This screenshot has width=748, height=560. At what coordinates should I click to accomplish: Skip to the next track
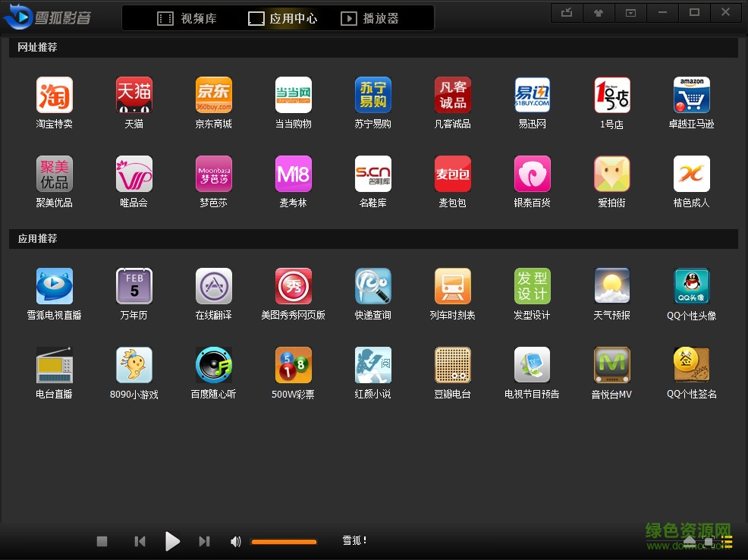(x=204, y=541)
